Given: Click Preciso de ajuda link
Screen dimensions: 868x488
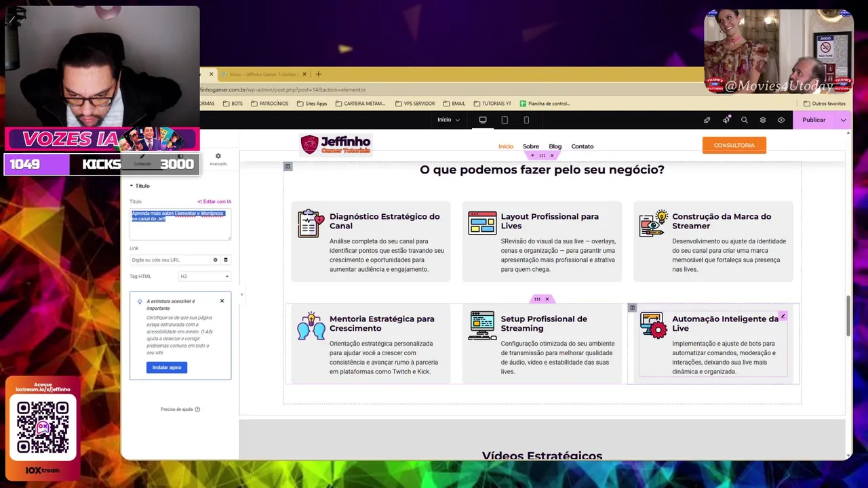Looking at the screenshot, I should pos(180,409).
